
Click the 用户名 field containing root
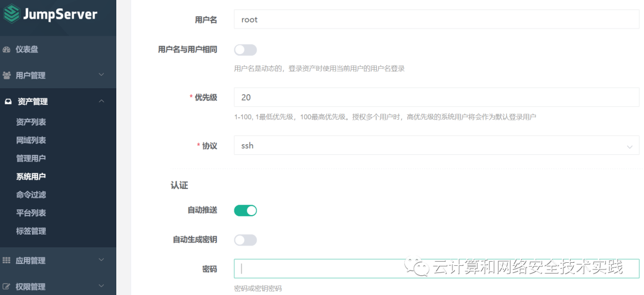(x=436, y=19)
